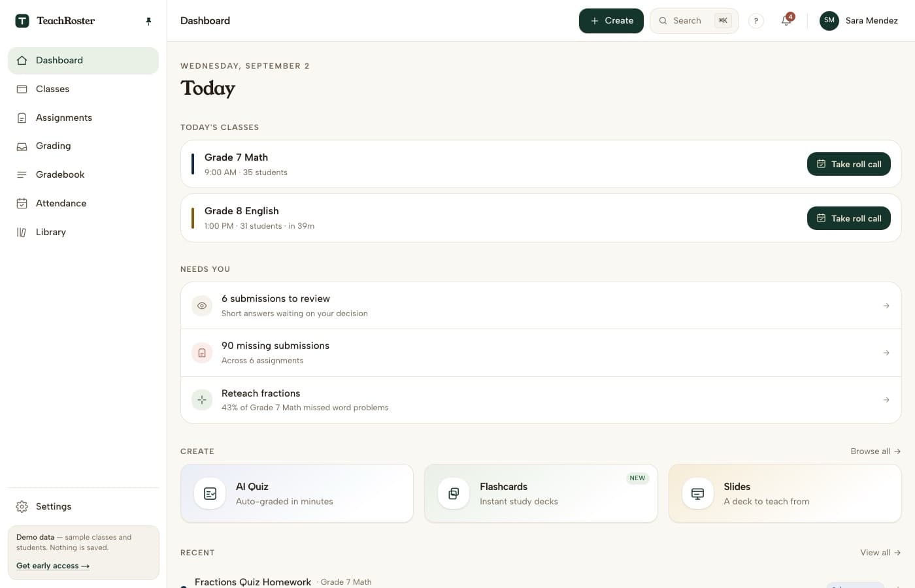This screenshot has width=915, height=588.
Task: Take roll call for Grade 8 English
Action: [x=849, y=218]
